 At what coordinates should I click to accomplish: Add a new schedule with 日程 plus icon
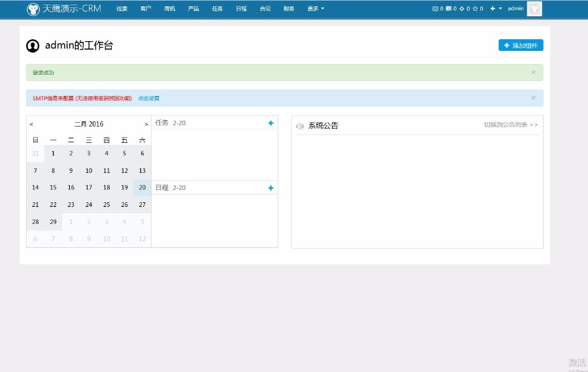click(270, 188)
